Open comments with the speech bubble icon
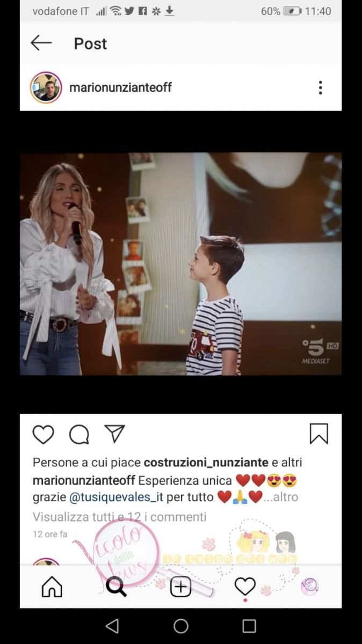This screenshot has height=644, width=362. [79, 434]
